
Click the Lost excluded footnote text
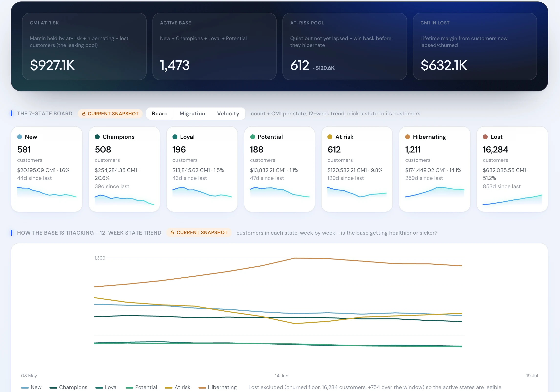[375, 387]
